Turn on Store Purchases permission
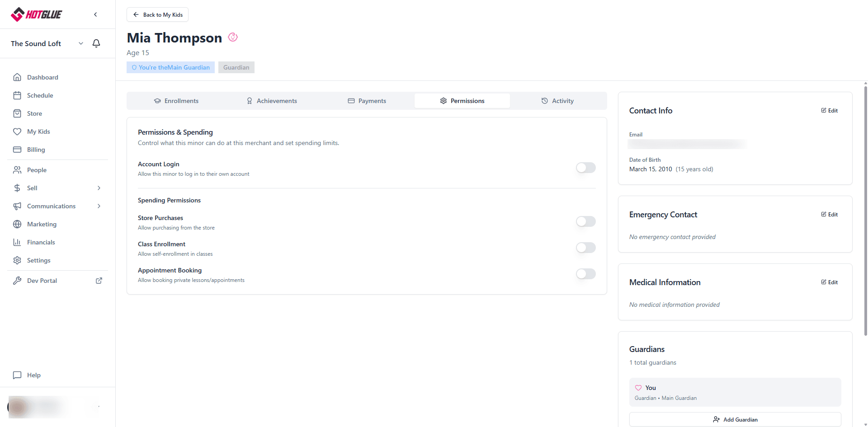Viewport: 868px width, 427px height. coord(585,221)
